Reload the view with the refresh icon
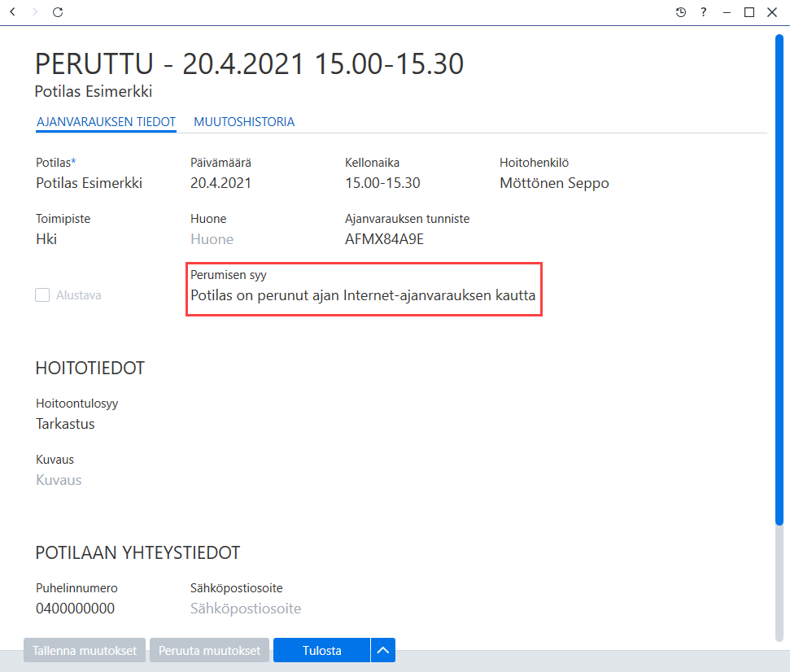 coord(58,11)
